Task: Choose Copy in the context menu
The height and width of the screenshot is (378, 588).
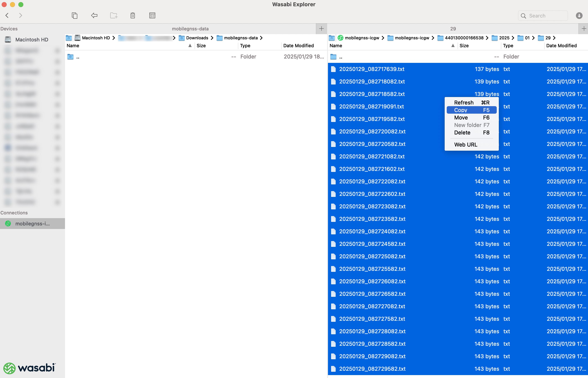Action: (x=472, y=110)
